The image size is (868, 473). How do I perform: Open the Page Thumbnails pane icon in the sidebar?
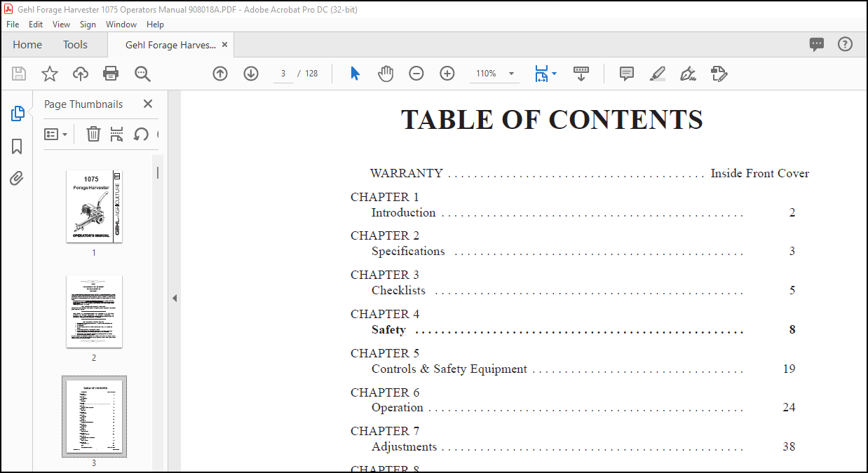tap(18, 114)
